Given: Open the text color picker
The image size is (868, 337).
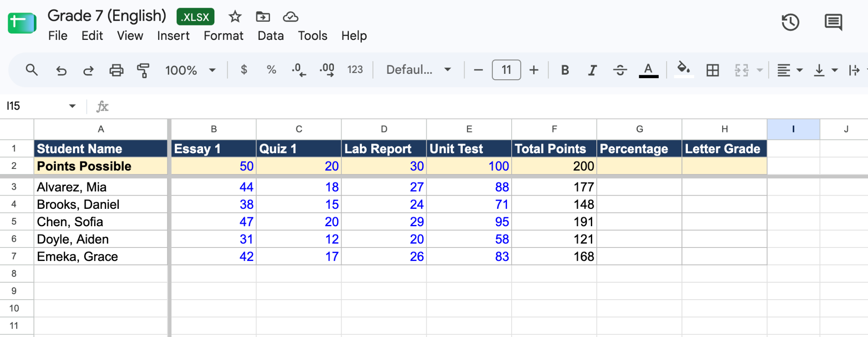Looking at the screenshot, I should pos(648,70).
